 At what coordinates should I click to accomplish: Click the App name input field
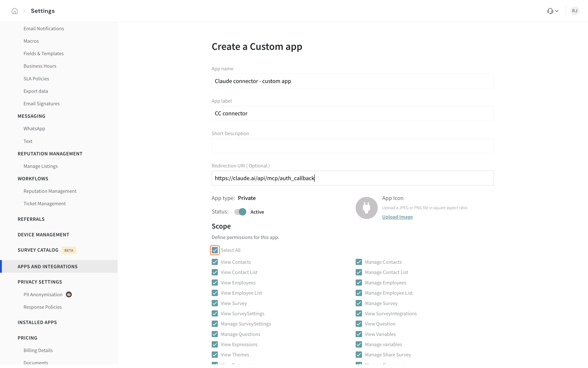coord(353,81)
